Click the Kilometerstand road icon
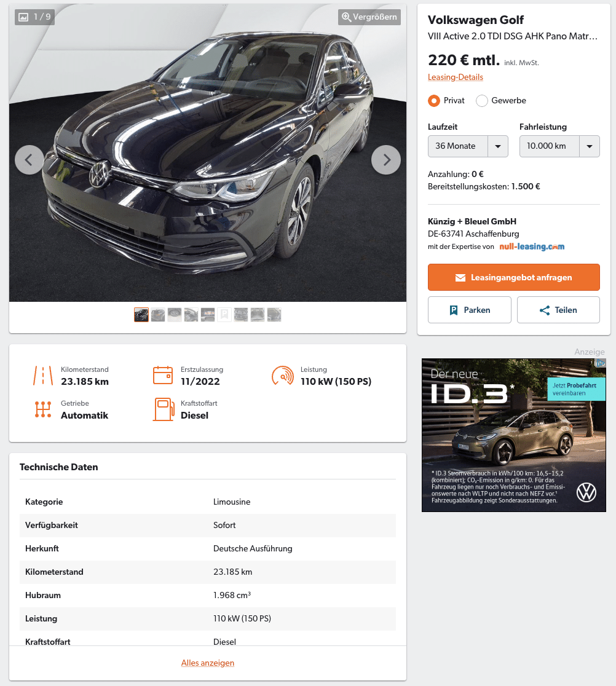 pos(43,376)
